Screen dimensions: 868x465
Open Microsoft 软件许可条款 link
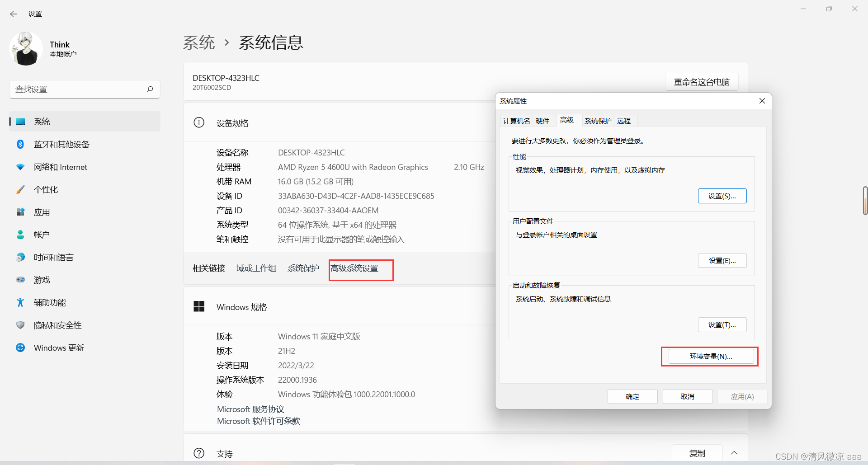click(259, 421)
